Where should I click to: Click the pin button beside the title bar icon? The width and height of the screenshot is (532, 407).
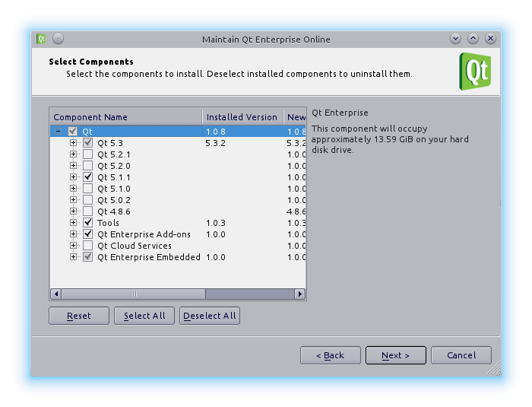[58, 38]
